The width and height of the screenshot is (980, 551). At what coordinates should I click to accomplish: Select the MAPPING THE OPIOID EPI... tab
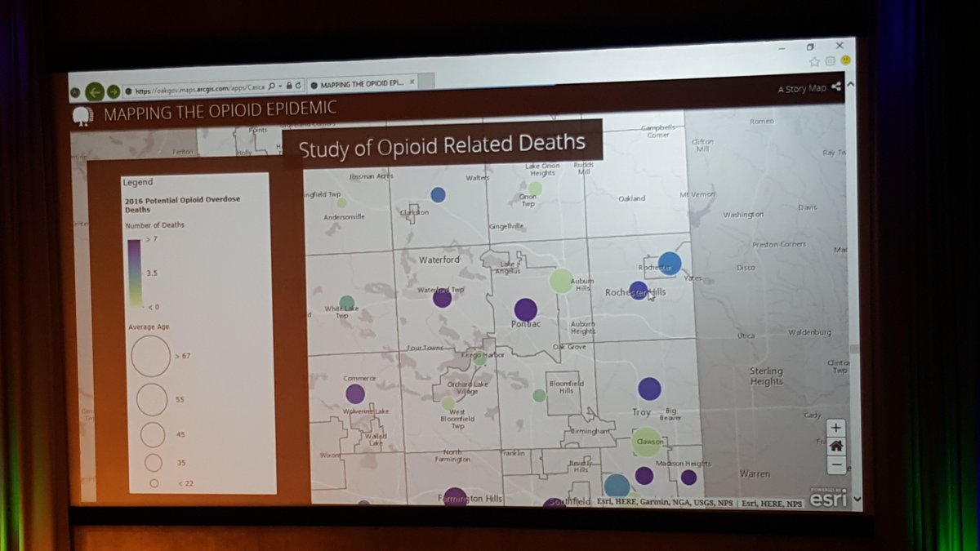362,84
